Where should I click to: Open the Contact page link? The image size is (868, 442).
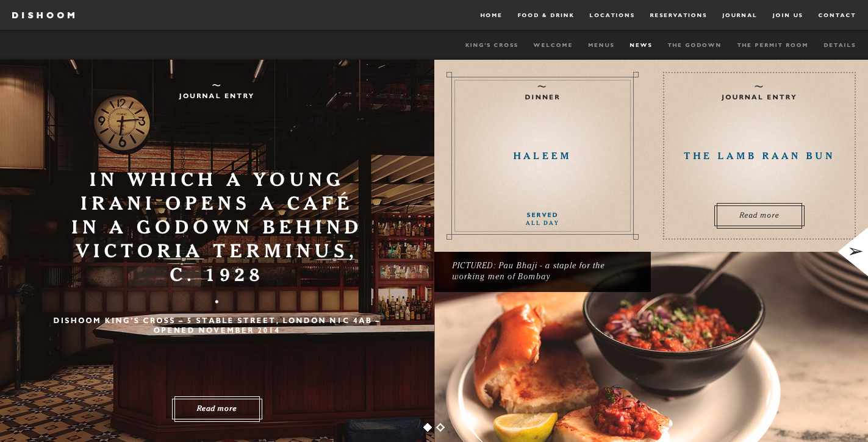pyautogui.click(x=837, y=15)
